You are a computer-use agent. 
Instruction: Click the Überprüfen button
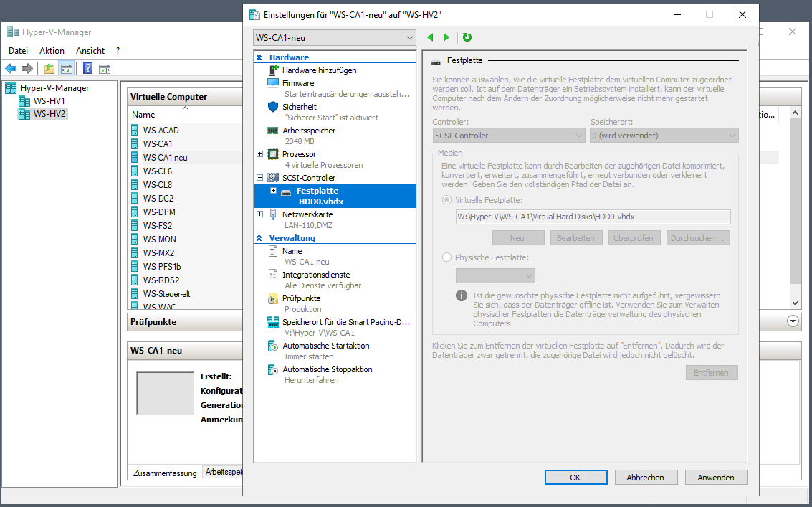pyautogui.click(x=634, y=238)
